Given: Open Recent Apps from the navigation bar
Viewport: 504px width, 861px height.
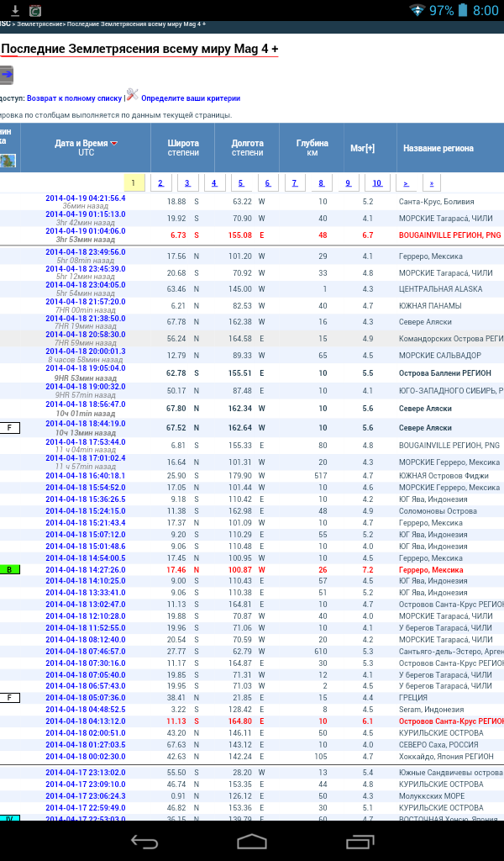Looking at the screenshot, I should [x=360, y=842].
